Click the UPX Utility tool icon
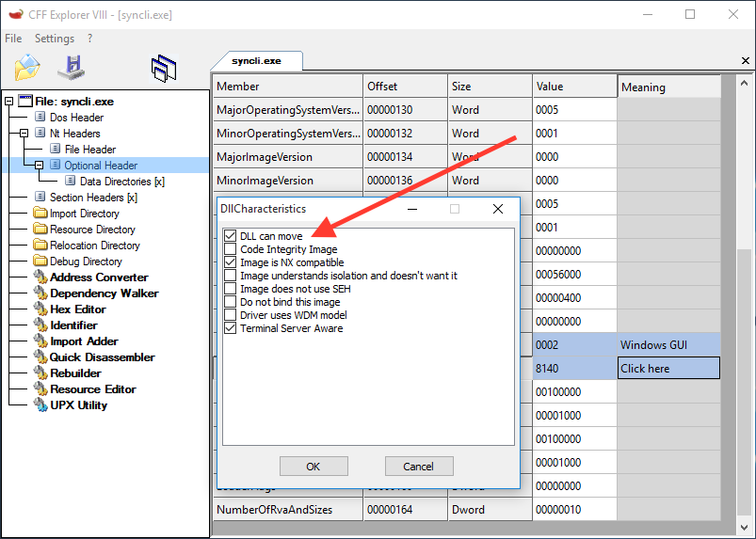This screenshot has height=539, width=756. click(40, 404)
